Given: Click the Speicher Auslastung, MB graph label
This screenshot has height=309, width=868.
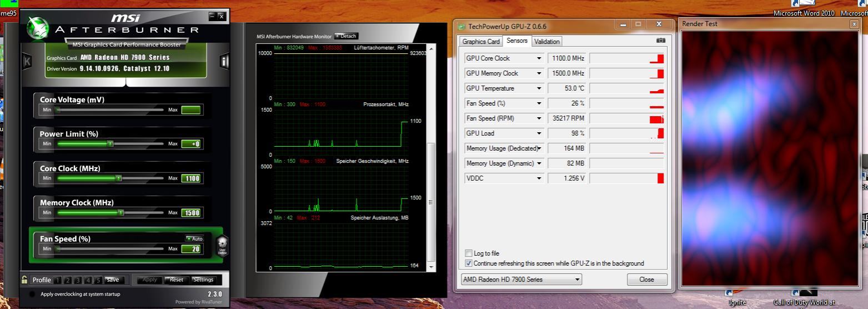Looking at the screenshot, I should (x=379, y=218).
